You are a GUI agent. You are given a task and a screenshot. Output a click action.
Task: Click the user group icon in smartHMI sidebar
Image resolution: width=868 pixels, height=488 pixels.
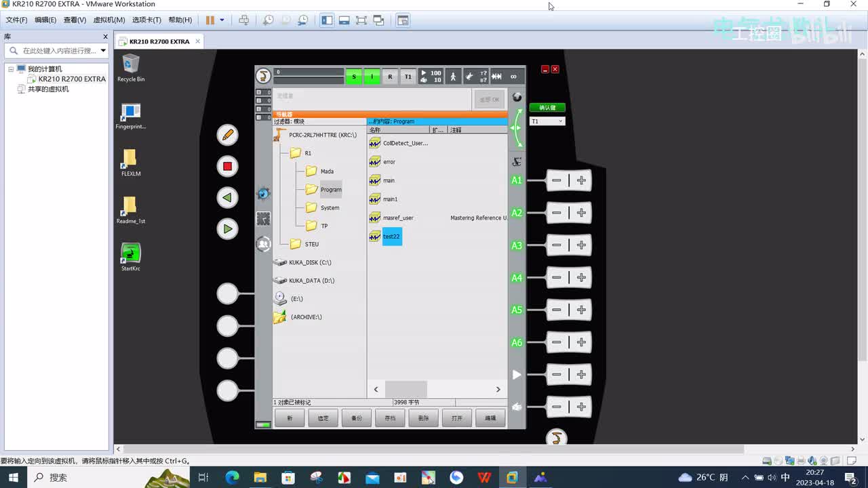[263, 244]
